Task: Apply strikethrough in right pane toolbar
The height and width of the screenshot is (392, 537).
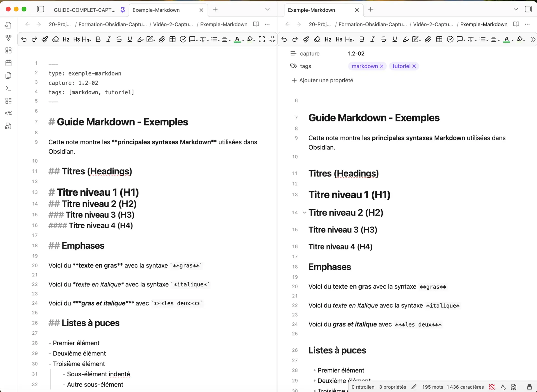Action: (383, 39)
